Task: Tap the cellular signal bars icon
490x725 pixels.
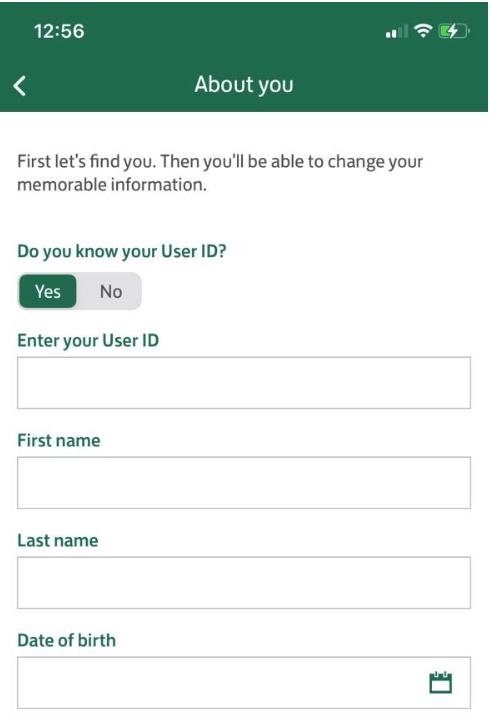Action: pos(397,31)
